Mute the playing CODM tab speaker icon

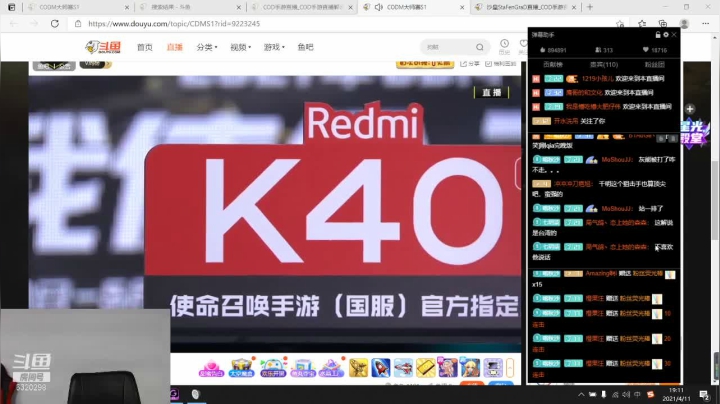pyautogui.click(x=378, y=7)
